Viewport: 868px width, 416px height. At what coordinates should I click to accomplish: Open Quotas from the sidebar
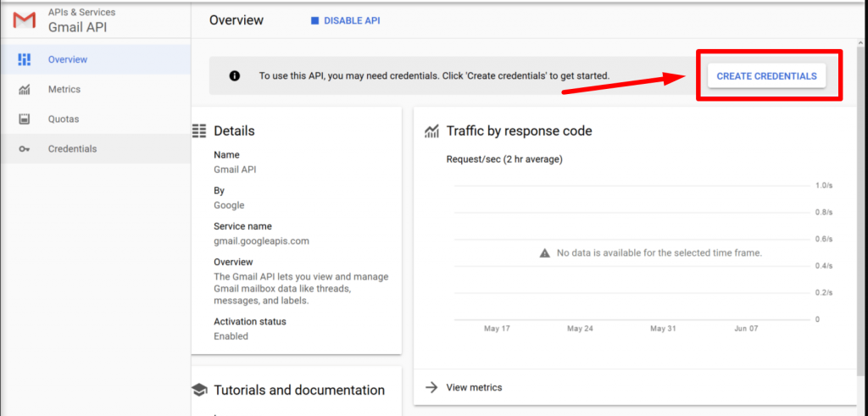pyautogui.click(x=64, y=119)
